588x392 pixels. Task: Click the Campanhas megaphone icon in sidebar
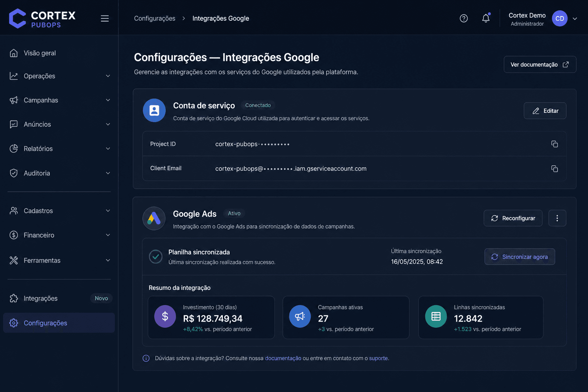[14, 100]
